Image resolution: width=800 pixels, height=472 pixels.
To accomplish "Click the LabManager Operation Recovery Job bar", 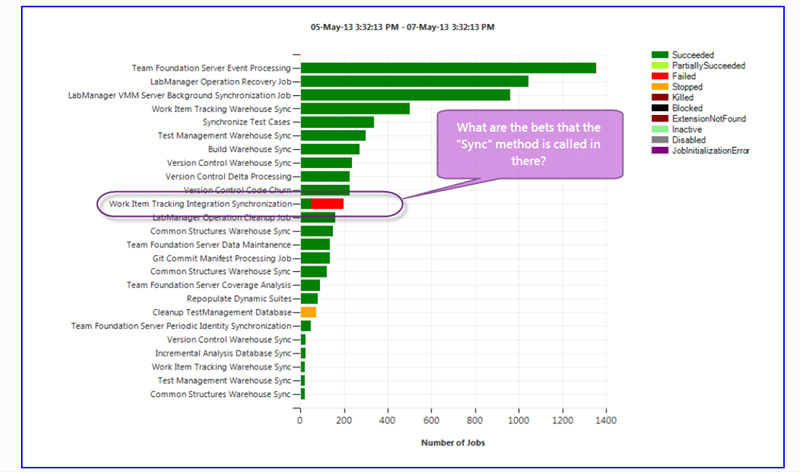I will coord(415,82).
